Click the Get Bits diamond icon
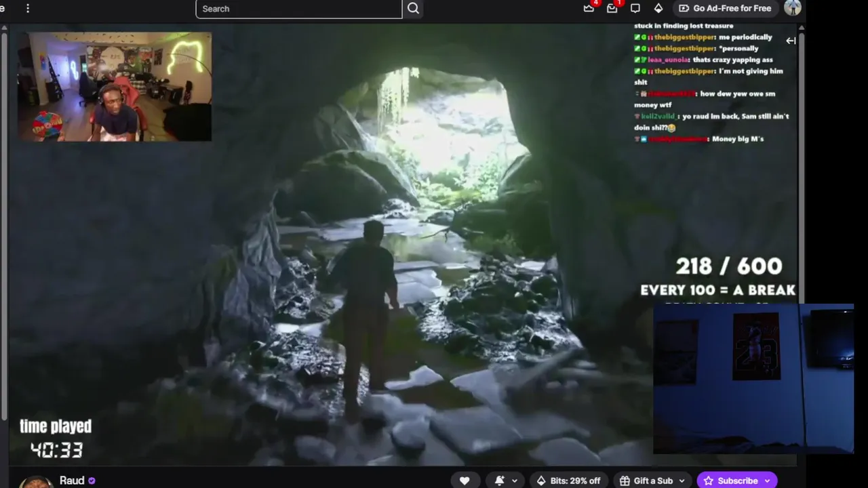The width and height of the screenshot is (868, 488). pos(658,8)
